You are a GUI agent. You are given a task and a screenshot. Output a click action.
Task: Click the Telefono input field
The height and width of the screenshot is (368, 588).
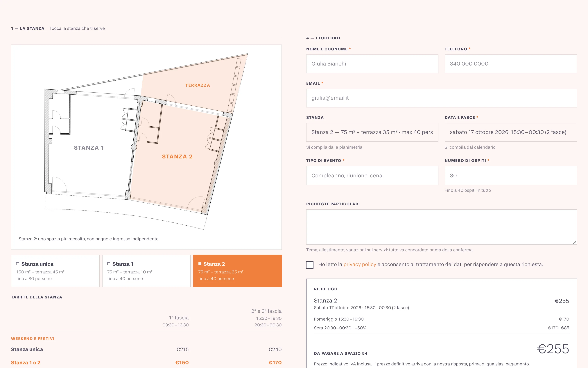(510, 64)
